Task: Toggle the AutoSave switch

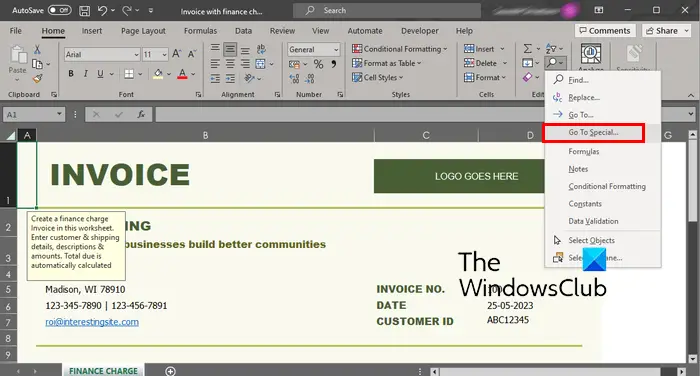Action: 59,10
